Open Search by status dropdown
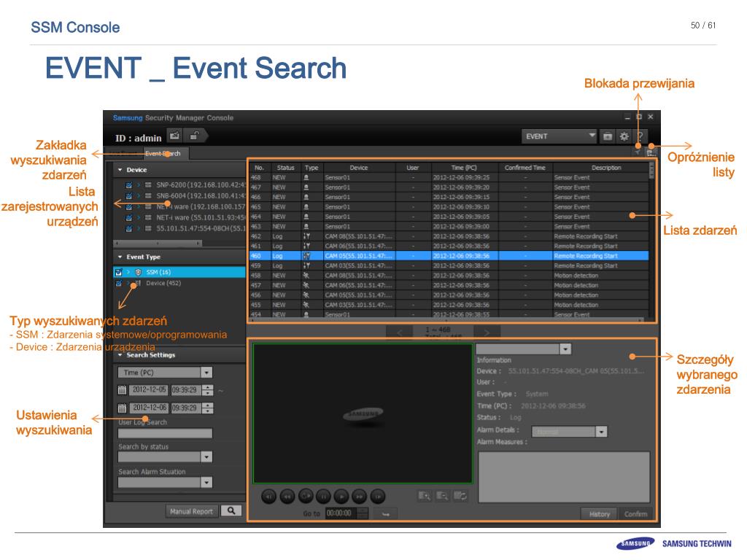 point(165,456)
